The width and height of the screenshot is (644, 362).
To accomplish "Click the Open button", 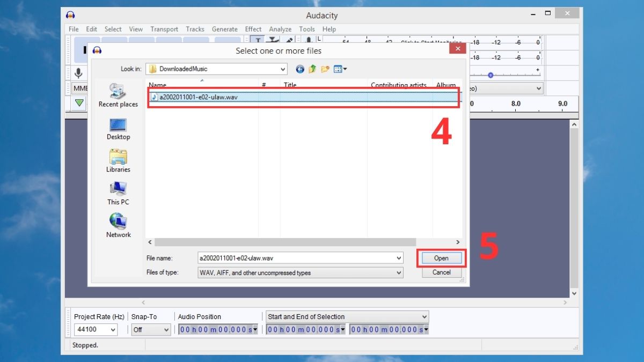I will pyautogui.click(x=441, y=258).
